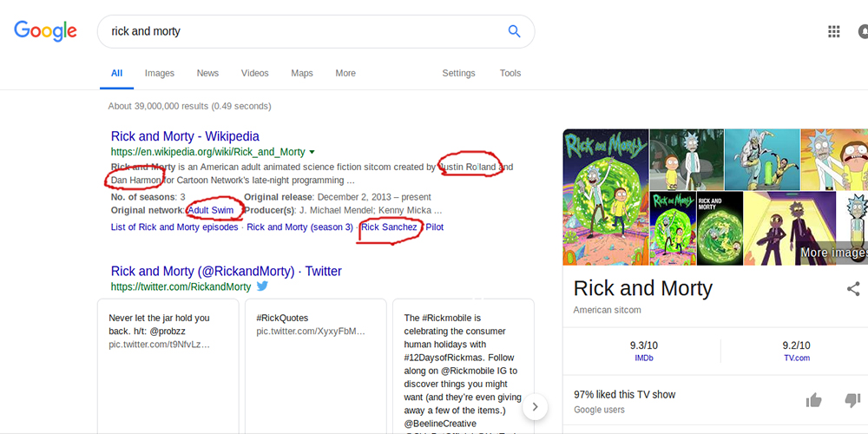Open search Tools
868x434 pixels.
510,73
